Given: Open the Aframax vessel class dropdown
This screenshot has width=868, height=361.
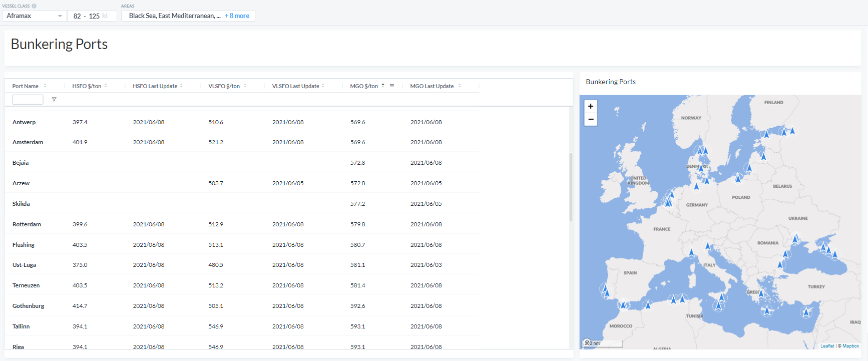Looking at the screenshot, I should 35,16.
